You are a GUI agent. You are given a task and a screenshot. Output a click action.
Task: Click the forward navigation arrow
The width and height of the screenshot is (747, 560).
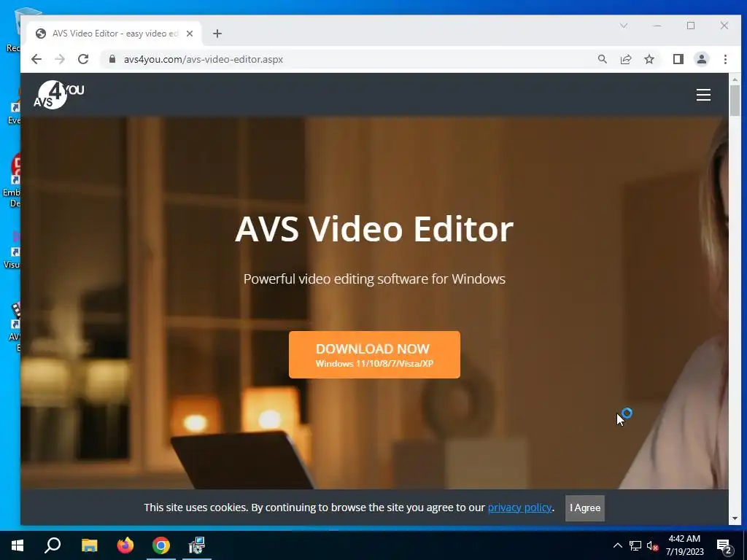click(x=60, y=59)
